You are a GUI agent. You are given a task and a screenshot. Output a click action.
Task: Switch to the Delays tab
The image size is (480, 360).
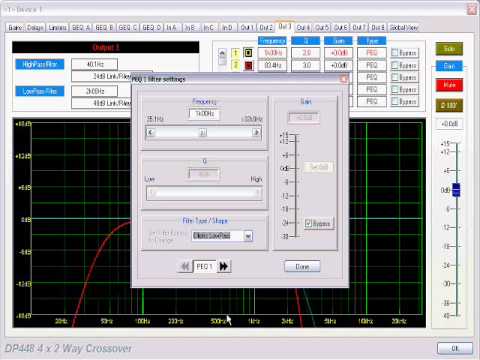(x=35, y=28)
